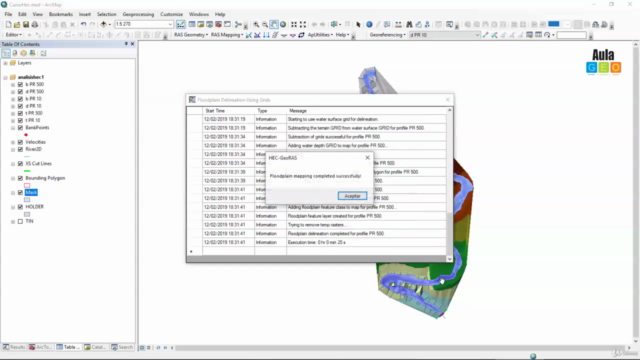Image resolution: width=640 pixels, height=360 pixels.
Task: Click the message log vertical scrollbar down arrow
Action: pos(449,259)
